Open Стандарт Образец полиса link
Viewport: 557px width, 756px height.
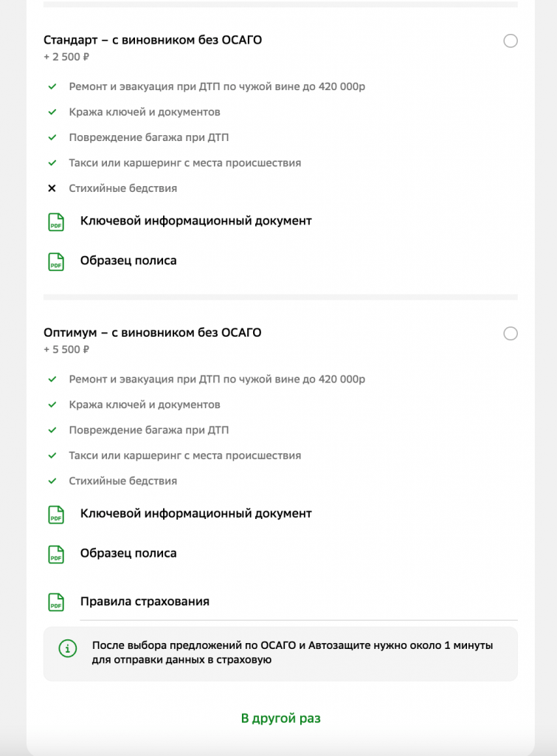click(128, 261)
